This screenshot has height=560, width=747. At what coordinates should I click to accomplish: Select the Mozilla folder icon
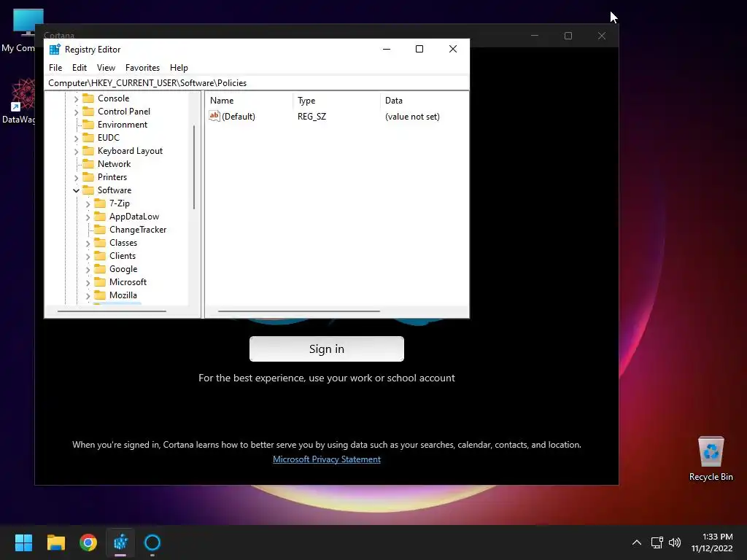99,295
